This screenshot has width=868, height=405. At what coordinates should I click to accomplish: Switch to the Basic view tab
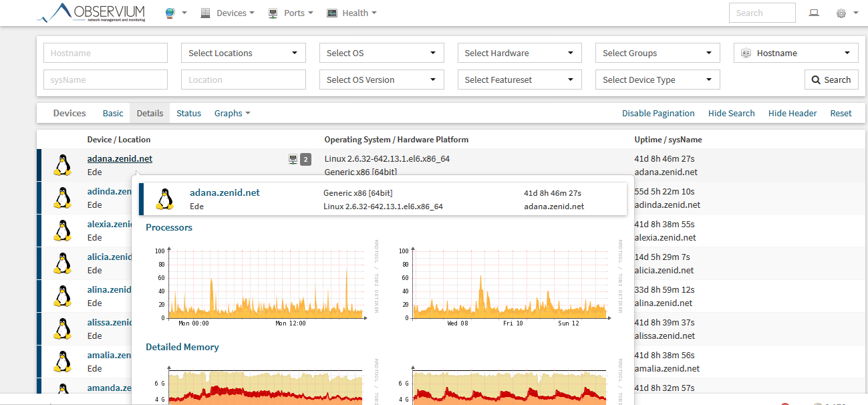(x=113, y=113)
